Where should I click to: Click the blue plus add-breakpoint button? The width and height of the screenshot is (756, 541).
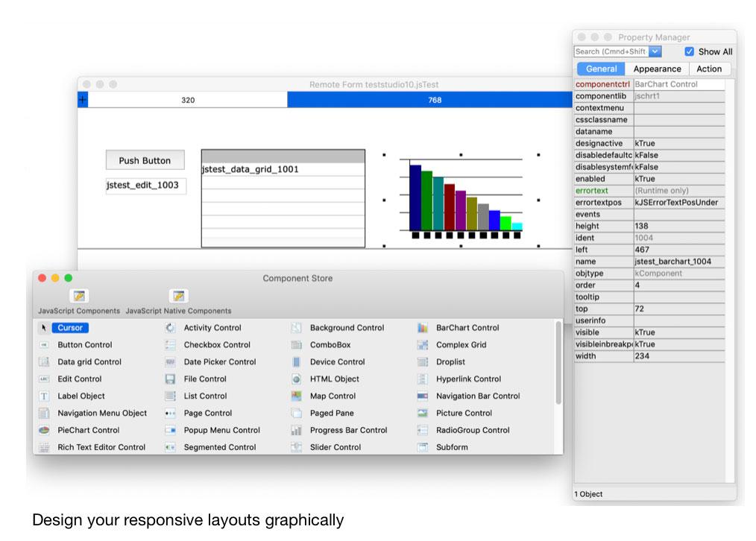pos(83,100)
